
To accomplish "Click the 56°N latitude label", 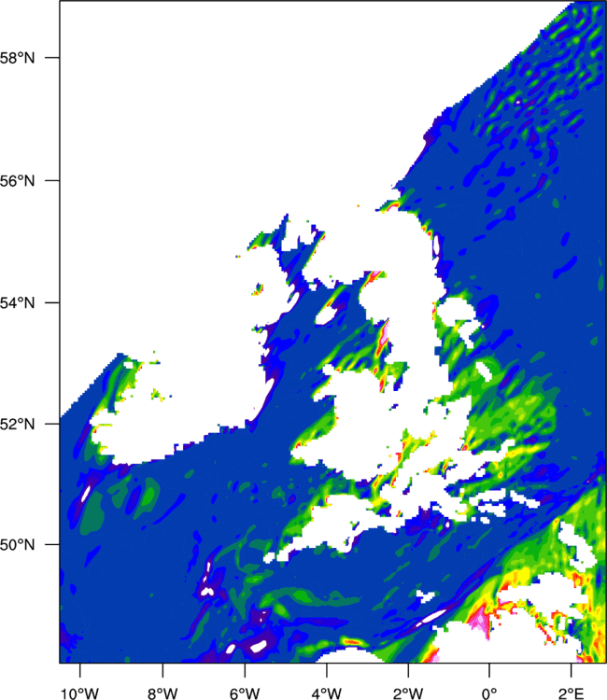I will pos(17,181).
